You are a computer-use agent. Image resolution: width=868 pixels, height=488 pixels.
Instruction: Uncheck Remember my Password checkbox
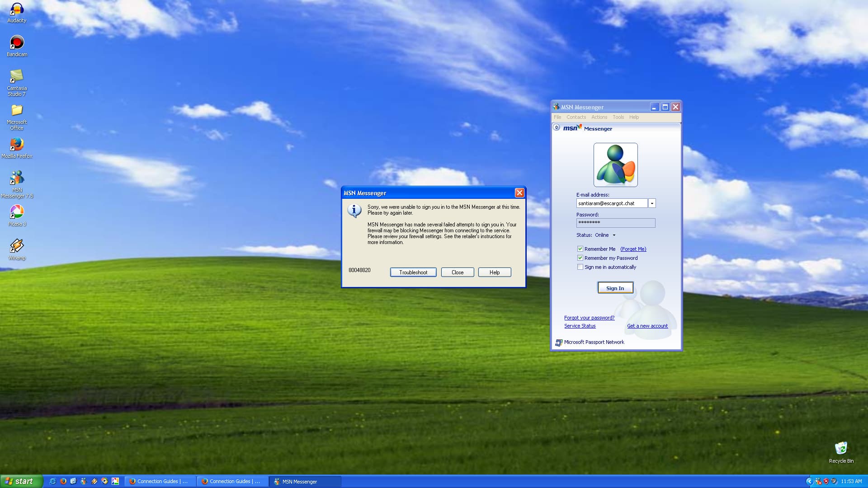580,258
